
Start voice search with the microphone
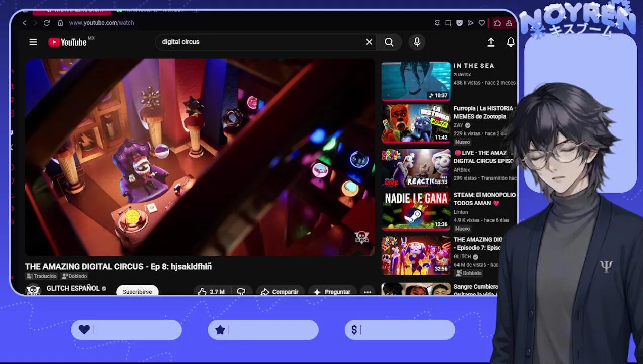point(417,42)
